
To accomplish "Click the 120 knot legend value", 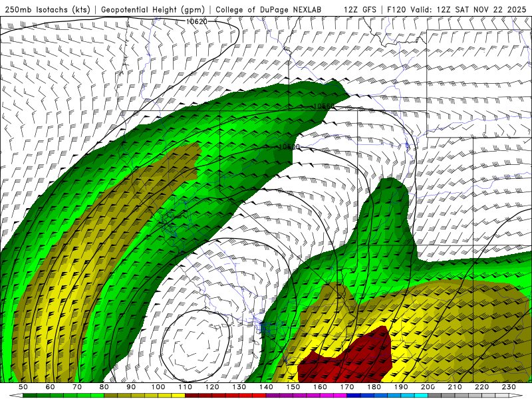I will [x=212, y=387].
